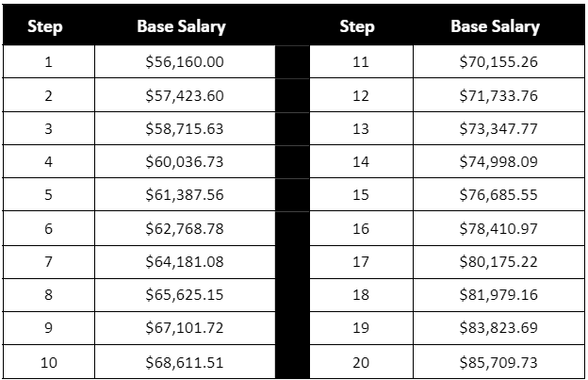The height and width of the screenshot is (380, 588).
Task: Click the $61,387.56 salary amount
Action: coord(184,195)
